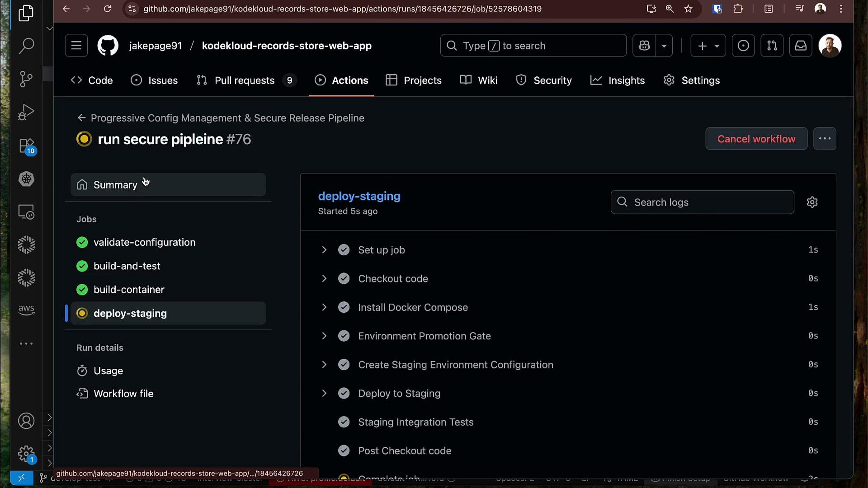The image size is (868, 488).
Task: Open the browser extensions puzzle icon
Action: coord(738,9)
